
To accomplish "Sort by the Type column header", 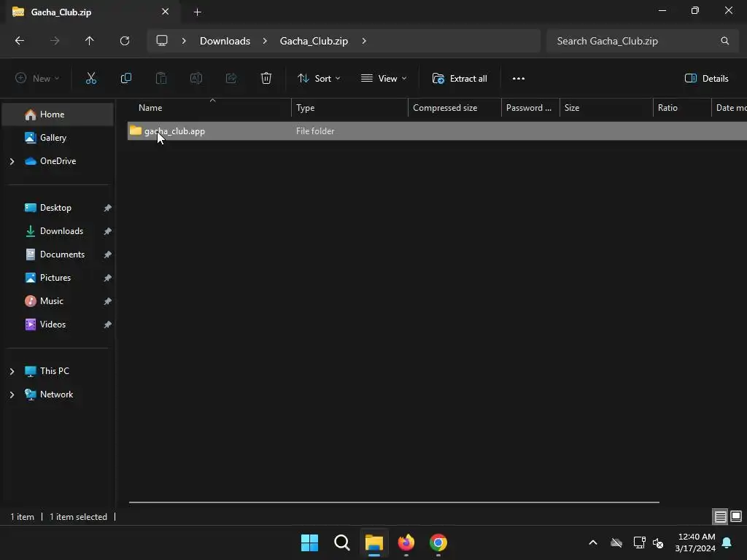I will pyautogui.click(x=349, y=108).
